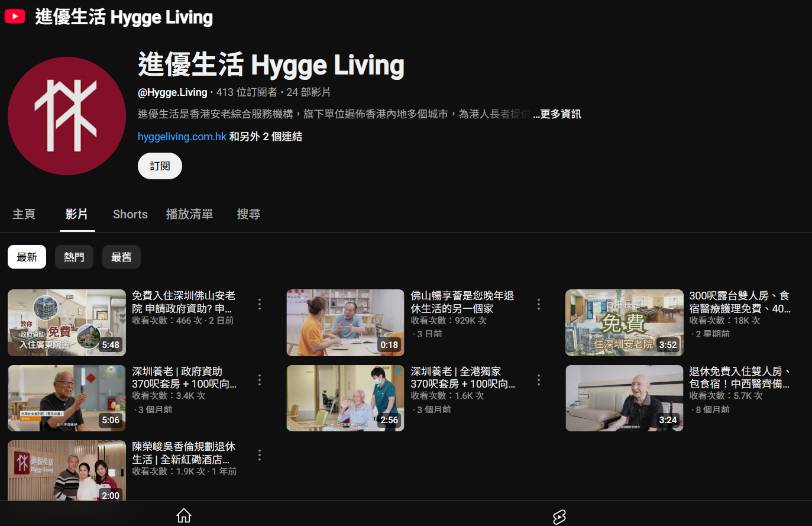
Task: Open the 0:18 video thumbnail
Action: (x=345, y=322)
